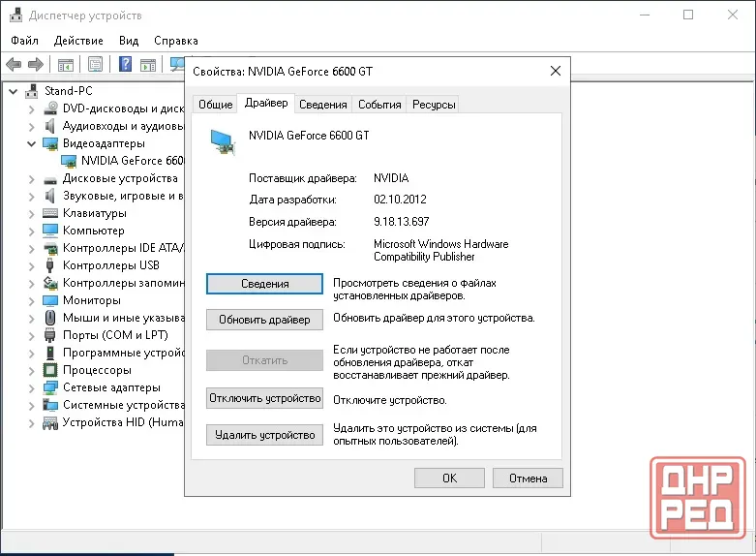Switch to the Общие tab
756x556 pixels.
[x=216, y=105]
